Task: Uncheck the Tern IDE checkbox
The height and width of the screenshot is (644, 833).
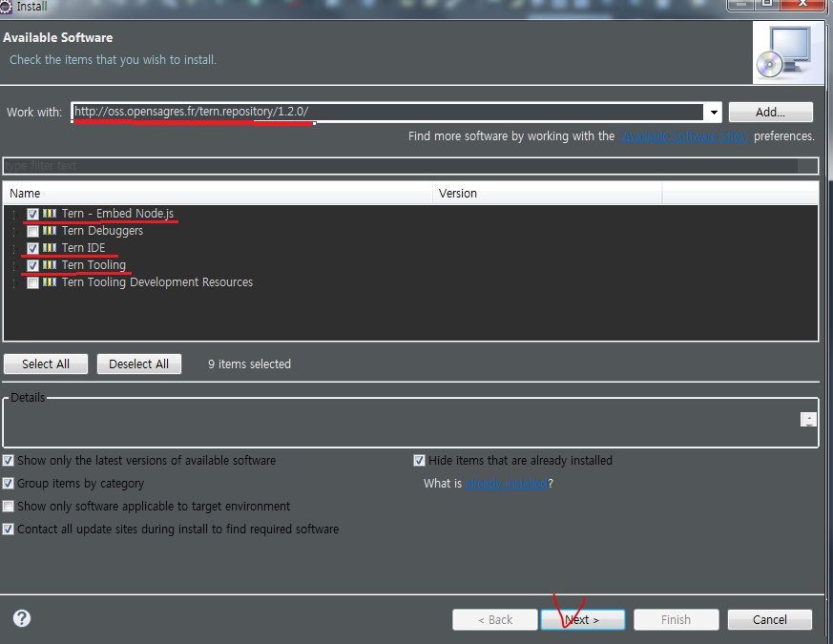Action: pyautogui.click(x=33, y=248)
